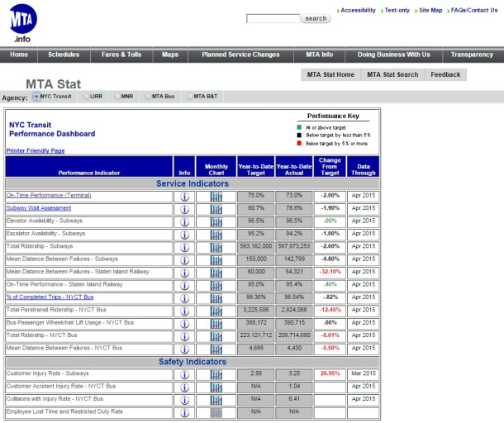View monthly chart for Escalator Availability - Subways
The height and width of the screenshot is (423, 504).
[x=216, y=235]
